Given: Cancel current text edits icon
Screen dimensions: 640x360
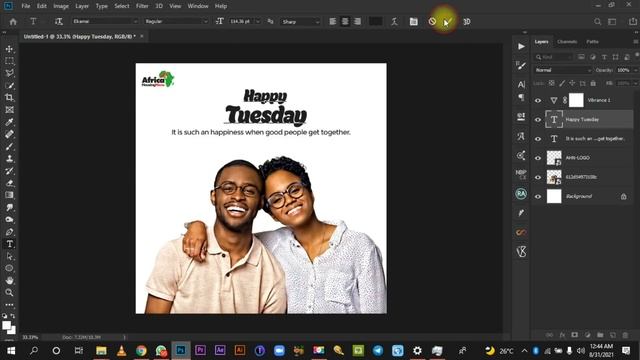Looking at the screenshot, I should [x=432, y=22].
